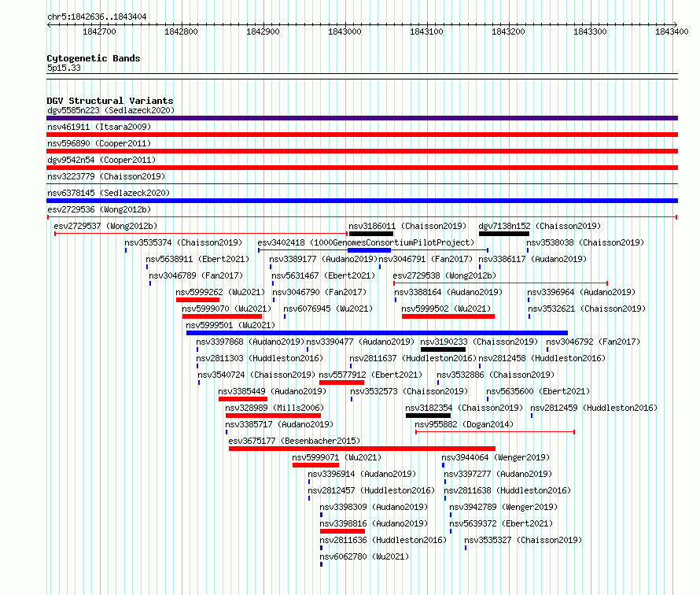
Task: Open nsv5639372 (Ebert2021) variant
Action: click(x=501, y=523)
